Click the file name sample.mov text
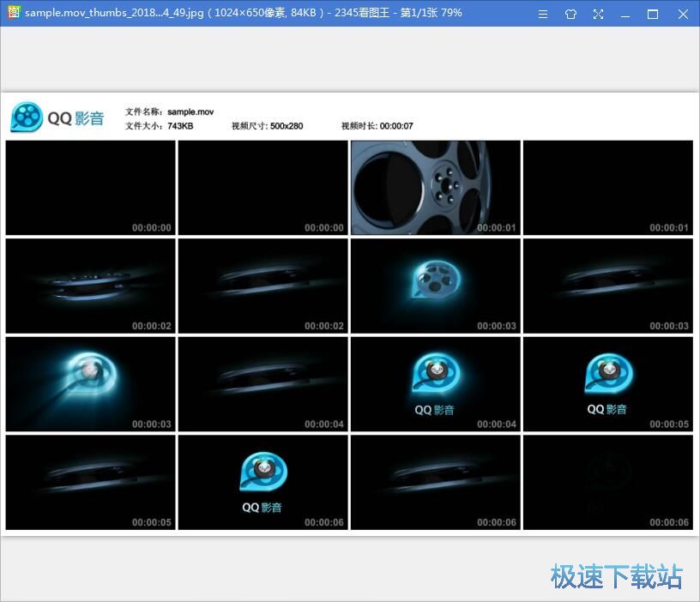The width and height of the screenshot is (700, 602). pyautogui.click(x=190, y=111)
